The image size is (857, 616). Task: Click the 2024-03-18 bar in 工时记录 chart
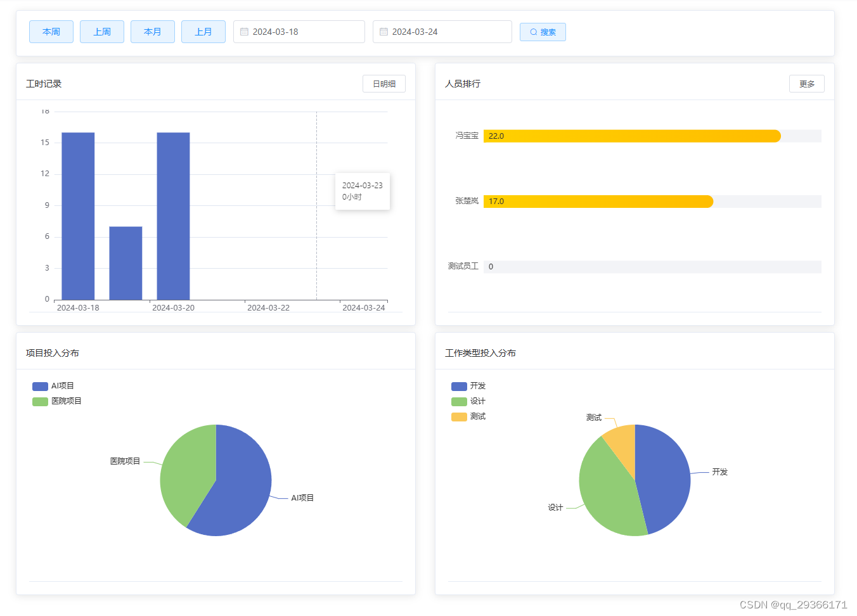[x=78, y=216]
